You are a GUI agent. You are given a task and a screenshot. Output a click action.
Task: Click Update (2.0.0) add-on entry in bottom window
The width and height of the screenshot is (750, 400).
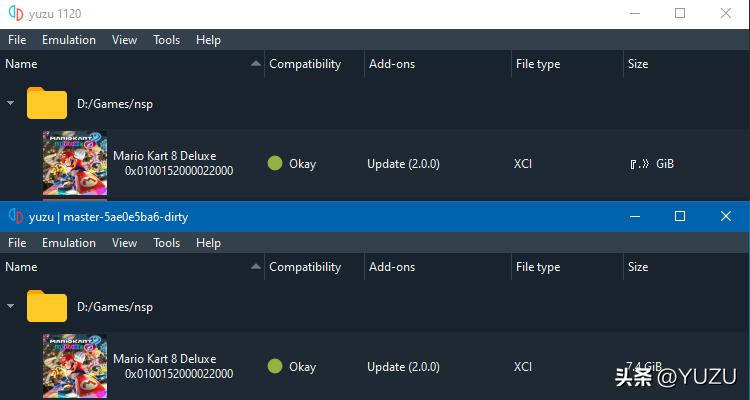(x=403, y=367)
